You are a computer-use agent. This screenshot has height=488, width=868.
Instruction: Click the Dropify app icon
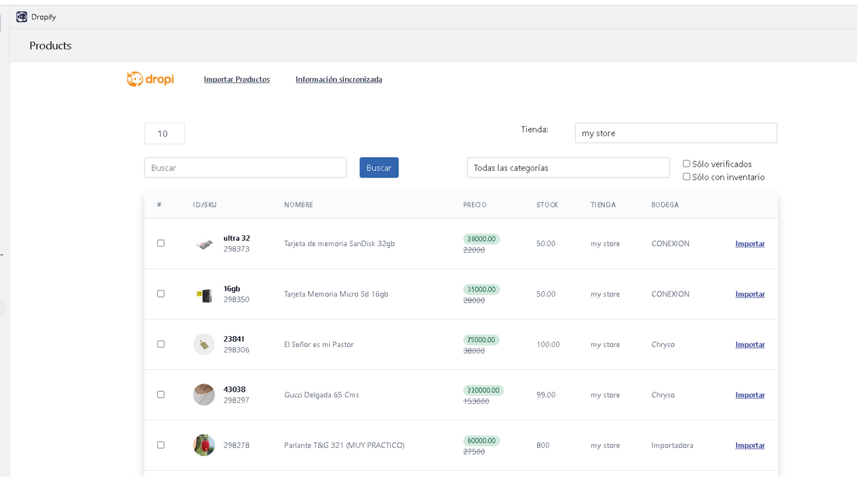[x=22, y=17]
